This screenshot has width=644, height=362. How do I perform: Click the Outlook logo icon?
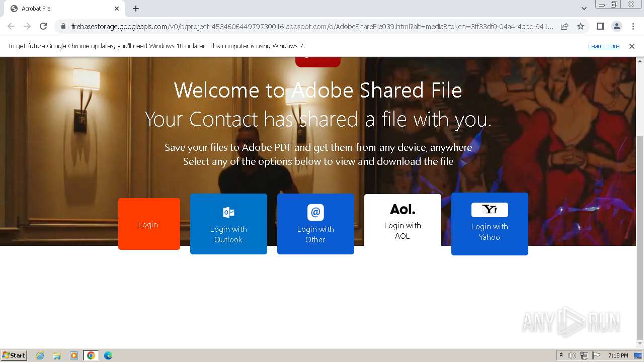click(x=228, y=212)
